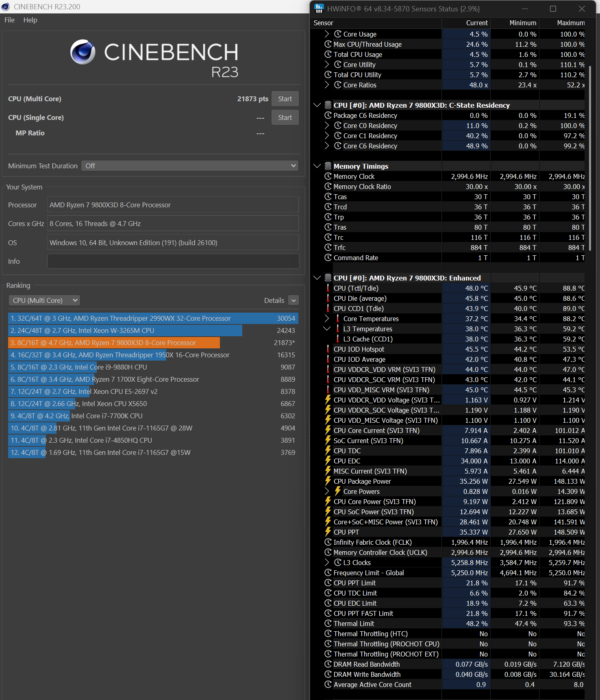Select the Core i7-7700K ranking entry
The height and width of the screenshot is (700, 600).
pyautogui.click(x=153, y=416)
